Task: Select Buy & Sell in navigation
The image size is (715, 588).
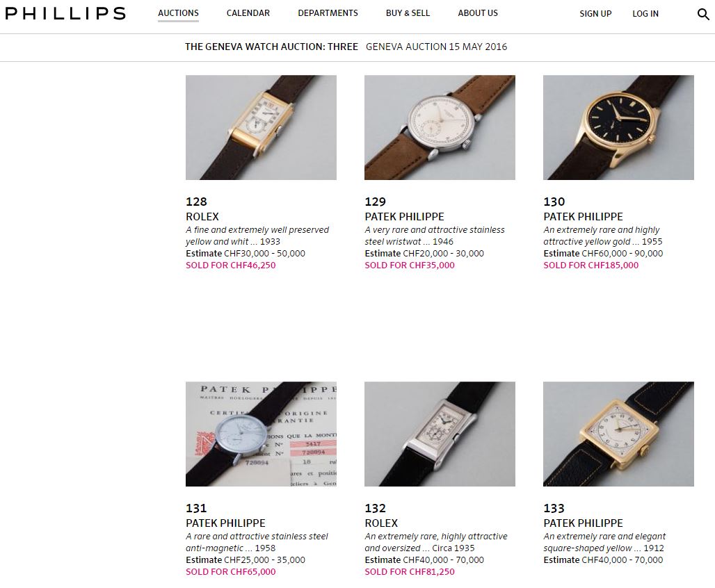Action: [x=408, y=13]
